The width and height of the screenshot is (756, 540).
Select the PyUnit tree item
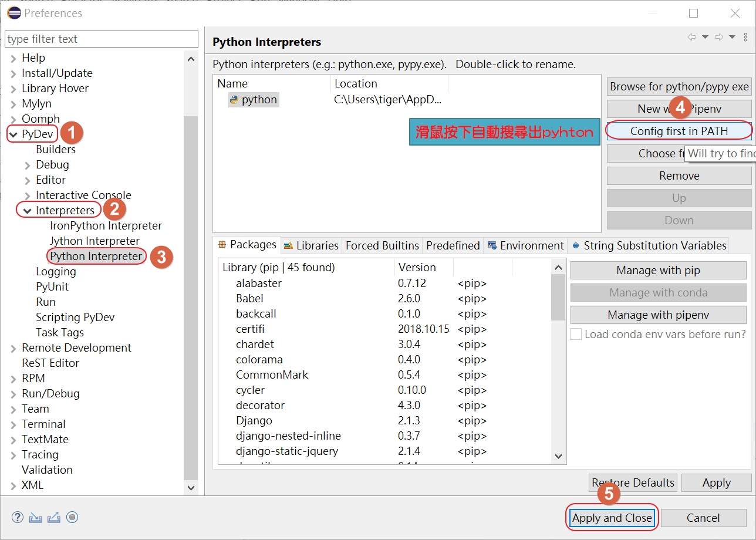(x=52, y=287)
